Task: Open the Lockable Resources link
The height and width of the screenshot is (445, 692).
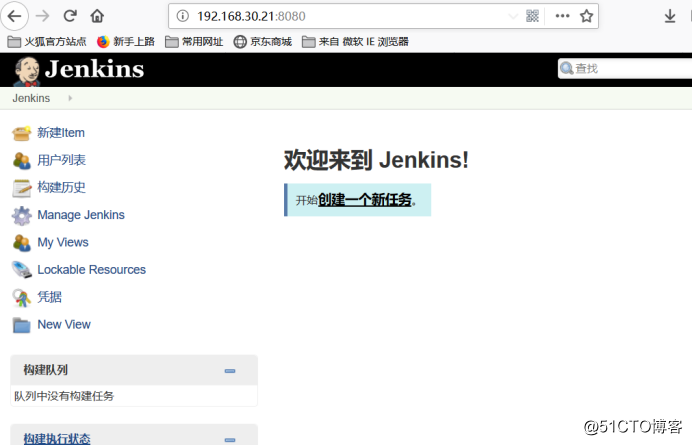Action: [x=92, y=270]
